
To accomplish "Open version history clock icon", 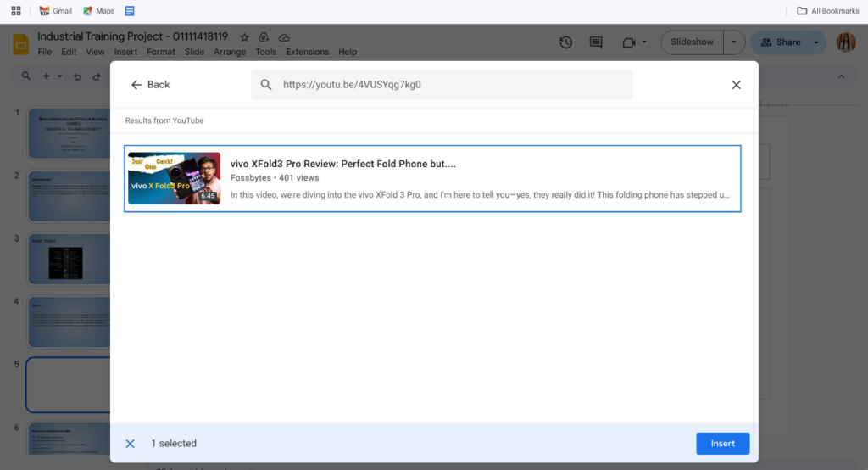I will coord(566,42).
